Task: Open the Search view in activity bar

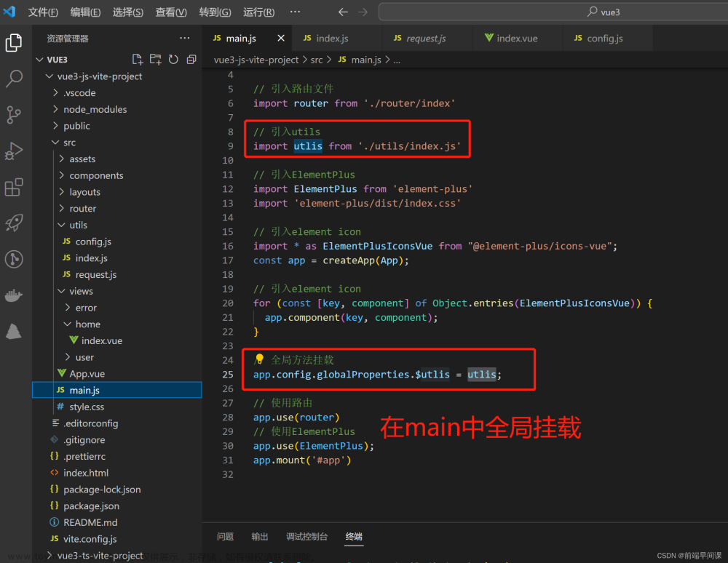Action: pos(14,79)
